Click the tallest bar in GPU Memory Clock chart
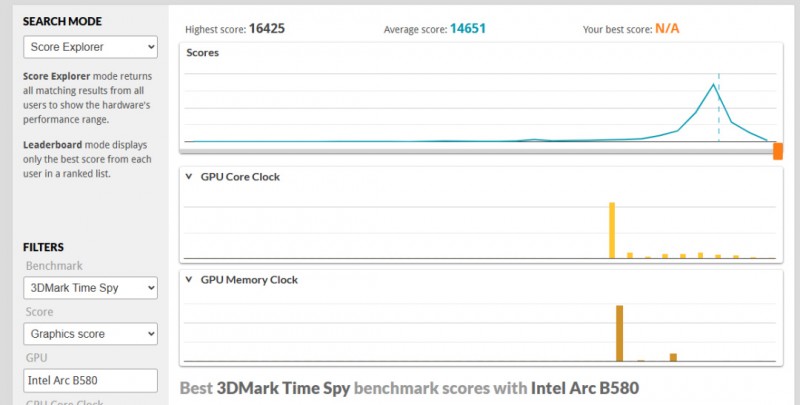The width and height of the screenshot is (800, 405). 619,333
